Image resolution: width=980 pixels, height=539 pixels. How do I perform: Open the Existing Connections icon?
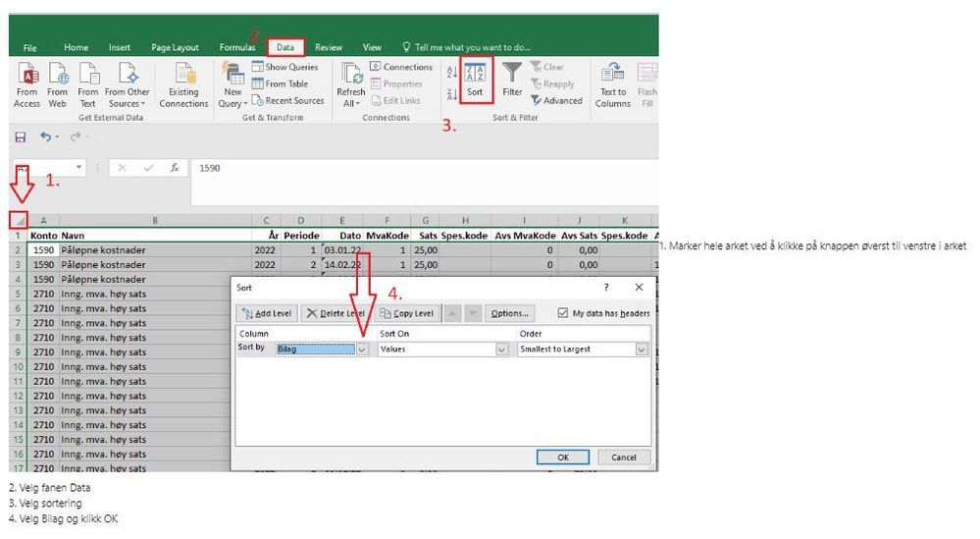click(185, 74)
